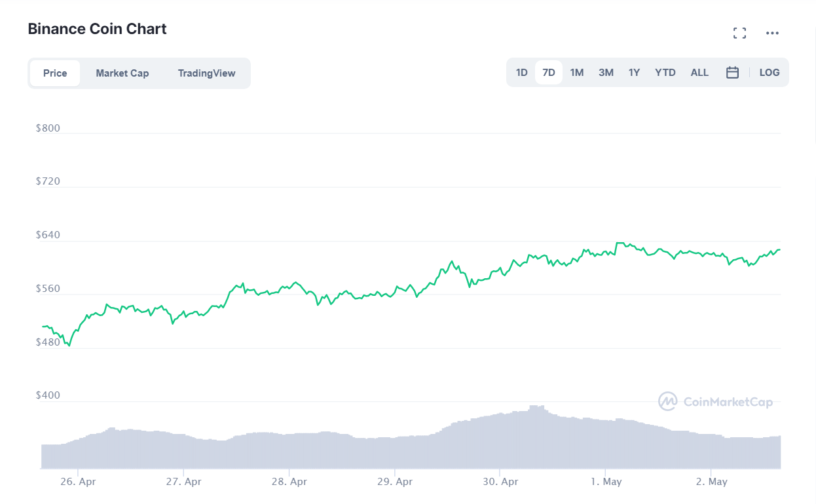Select the 1M time range

(x=576, y=72)
